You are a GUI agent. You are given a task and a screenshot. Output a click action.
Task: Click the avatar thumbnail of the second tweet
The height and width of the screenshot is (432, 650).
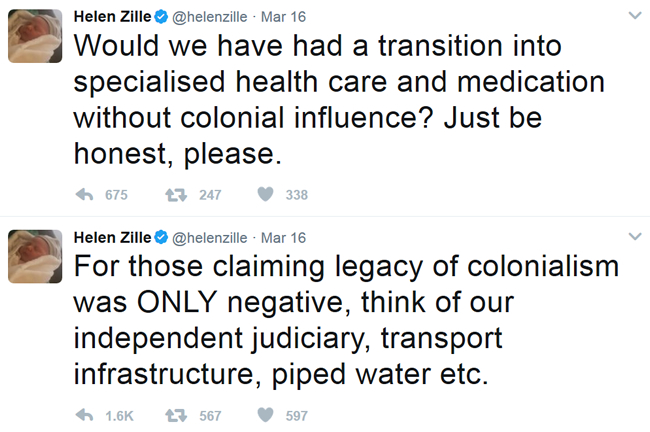click(35, 257)
